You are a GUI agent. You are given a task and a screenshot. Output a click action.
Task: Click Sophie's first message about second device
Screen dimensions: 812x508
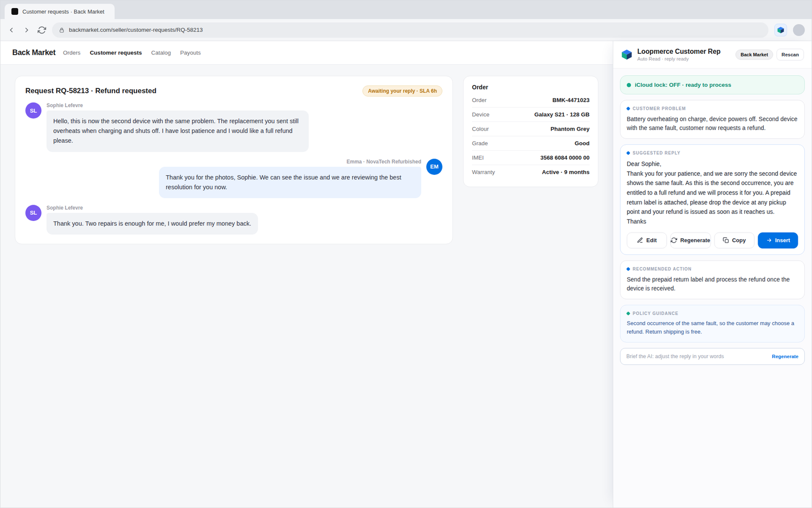point(178,131)
